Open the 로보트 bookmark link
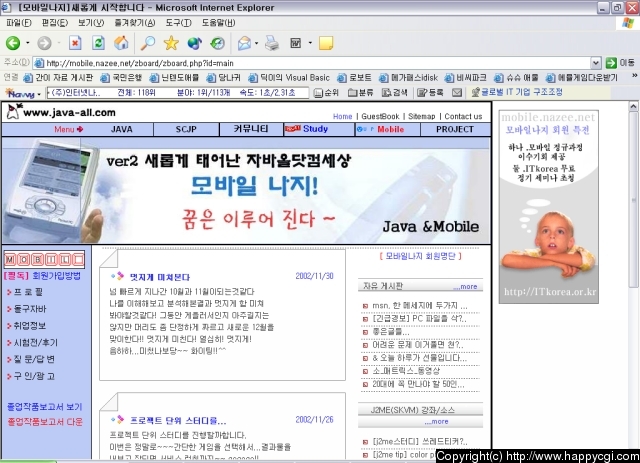This screenshot has width=640, height=463. point(355,78)
